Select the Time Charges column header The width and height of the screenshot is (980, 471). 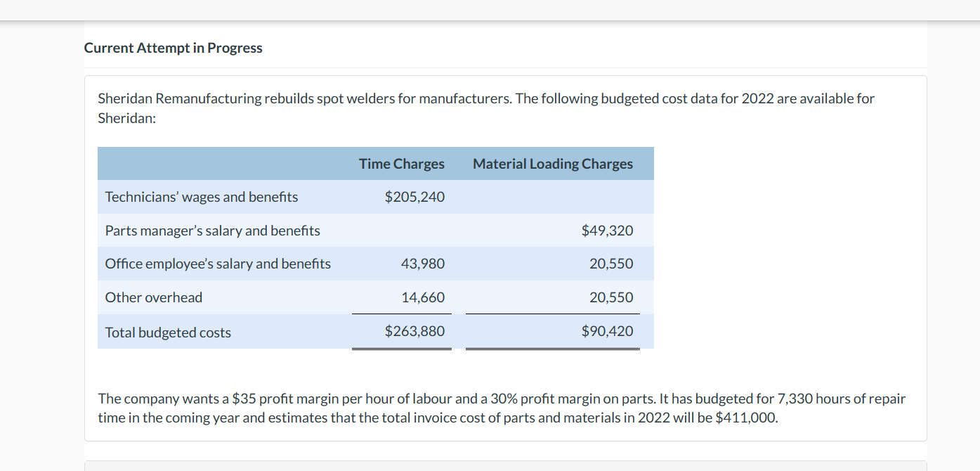(x=401, y=163)
